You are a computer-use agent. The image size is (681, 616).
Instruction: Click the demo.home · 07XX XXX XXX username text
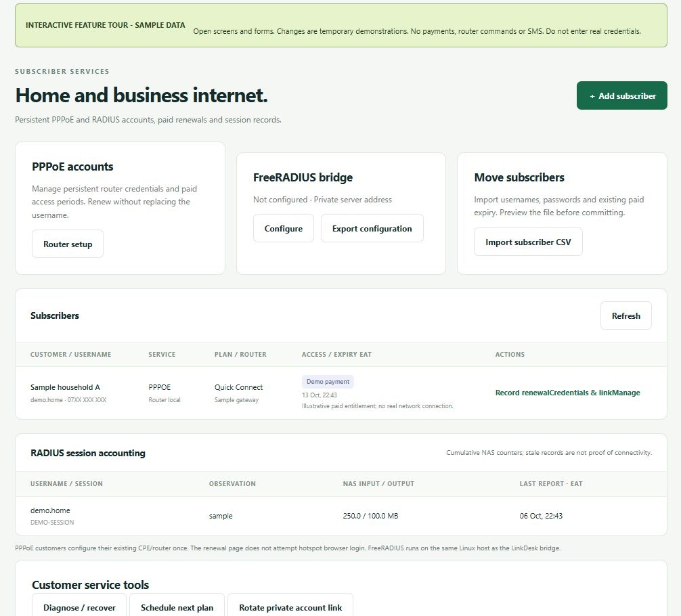[68, 399]
